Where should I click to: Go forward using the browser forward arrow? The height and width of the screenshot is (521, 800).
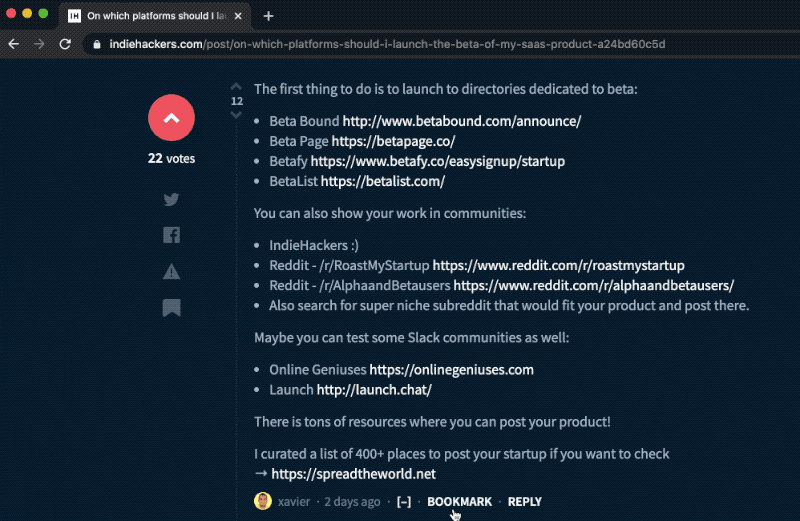[x=39, y=44]
